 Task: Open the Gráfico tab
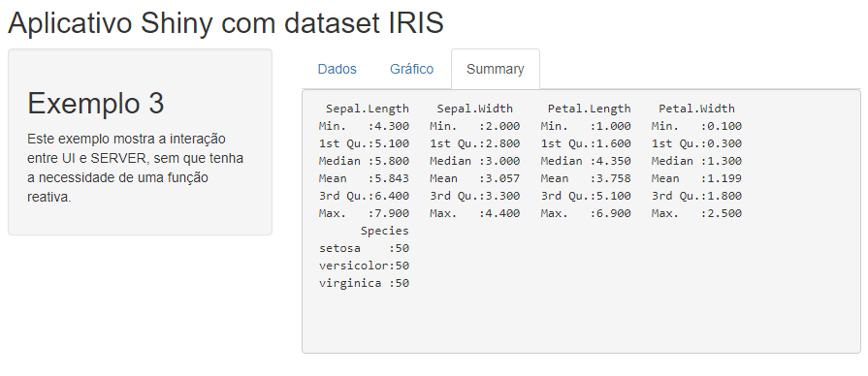coord(411,69)
